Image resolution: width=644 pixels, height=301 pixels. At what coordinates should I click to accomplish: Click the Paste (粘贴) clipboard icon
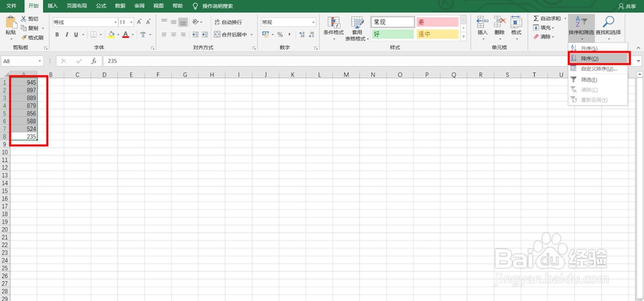[x=11, y=23]
